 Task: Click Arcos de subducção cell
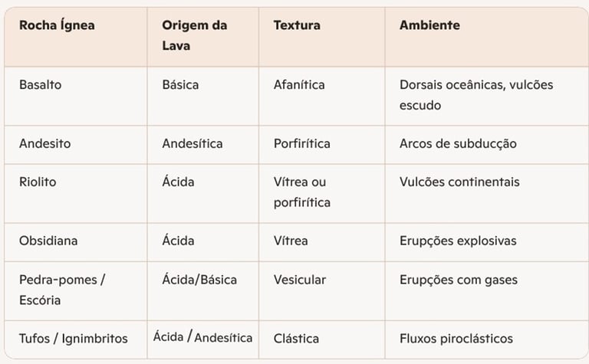[x=458, y=144]
